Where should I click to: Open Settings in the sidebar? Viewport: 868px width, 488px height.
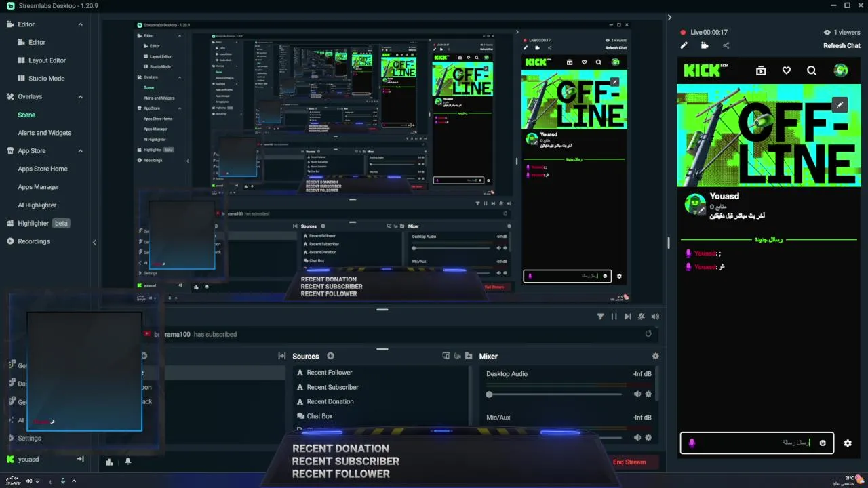click(x=29, y=439)
